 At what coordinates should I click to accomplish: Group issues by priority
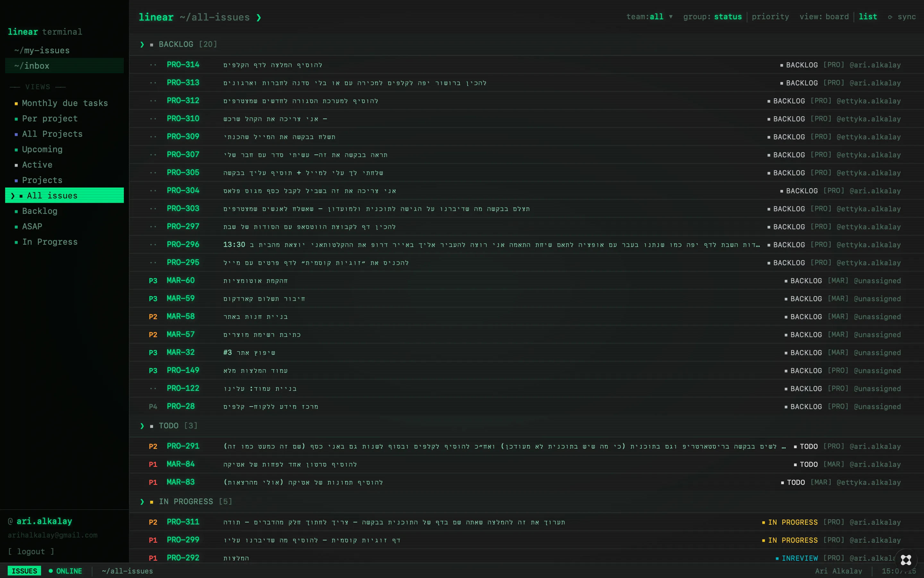point(770,17)
